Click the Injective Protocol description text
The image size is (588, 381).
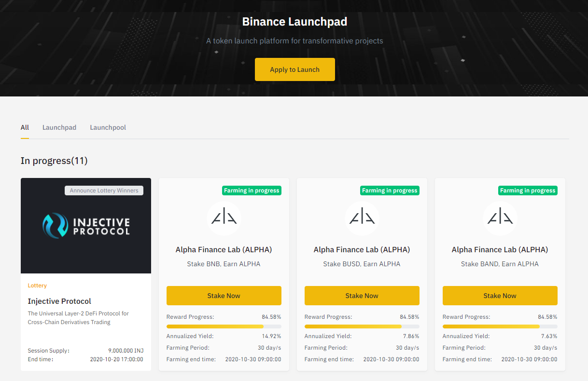pos(78,318)
